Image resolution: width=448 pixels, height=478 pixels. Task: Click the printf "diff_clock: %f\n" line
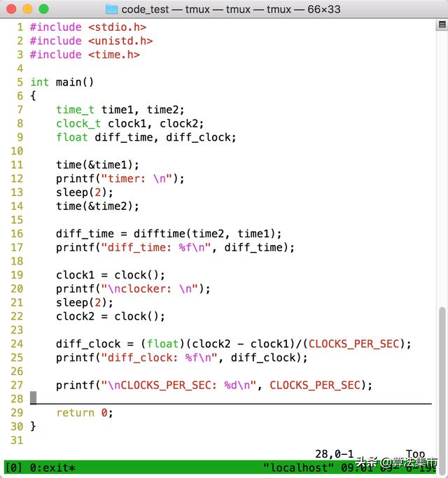coord(182,358)
